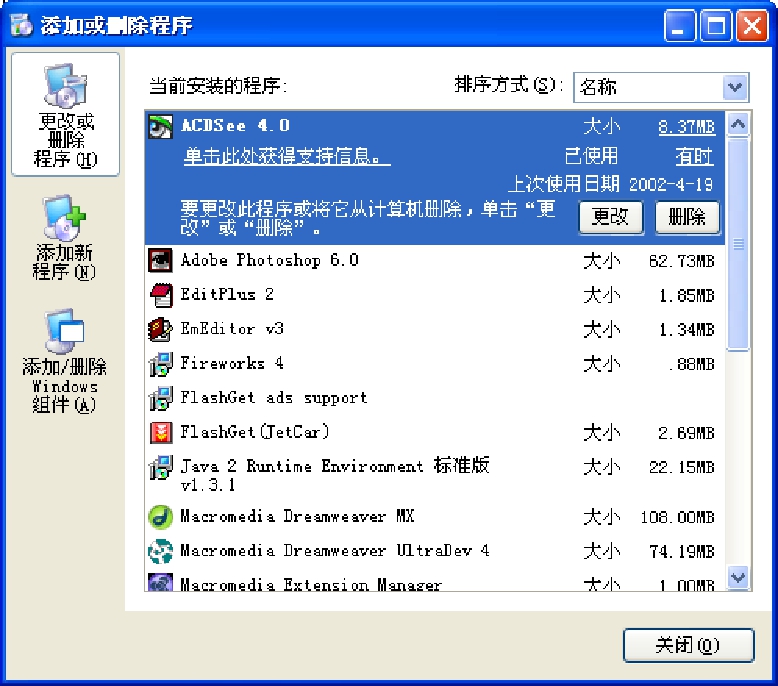Click the 上次使用日期 2002-4-19 text
Image resolution: width=778 pixels, height=686 pixels.
[x=610, y=184]
